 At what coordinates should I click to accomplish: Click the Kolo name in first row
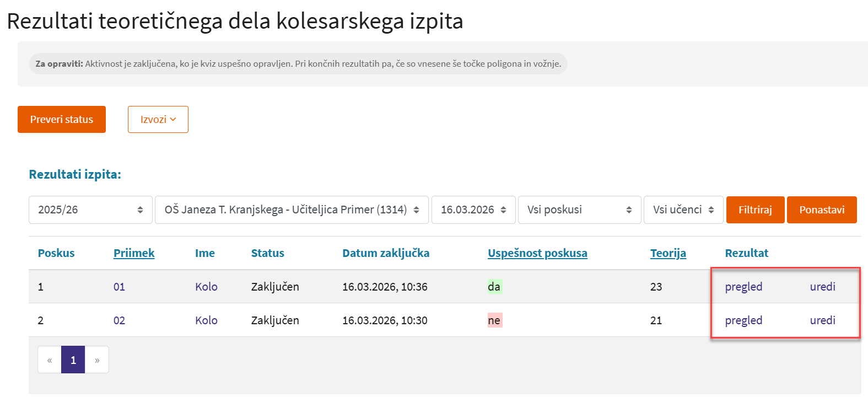click(x=206, y=287)
